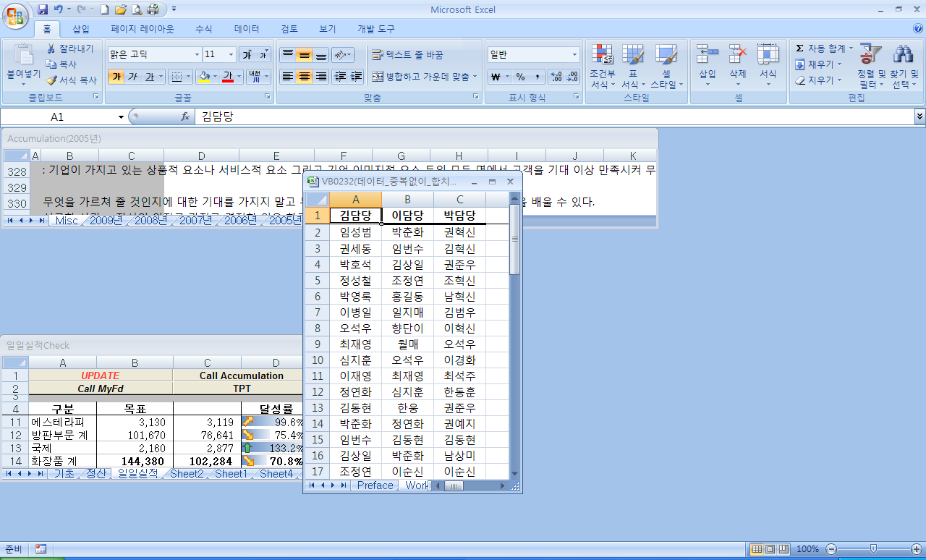Image resolution: width=926 pixels, height=560 pixels.
Task: Toggle wrap text 텍스트 줄 바꿈
Action: tap(407, 55)
